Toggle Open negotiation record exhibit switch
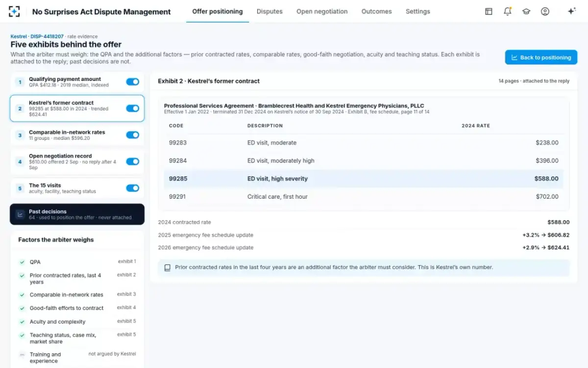Image resolution: width=588 pixels, height=368 pixels. tap(133, 161)
